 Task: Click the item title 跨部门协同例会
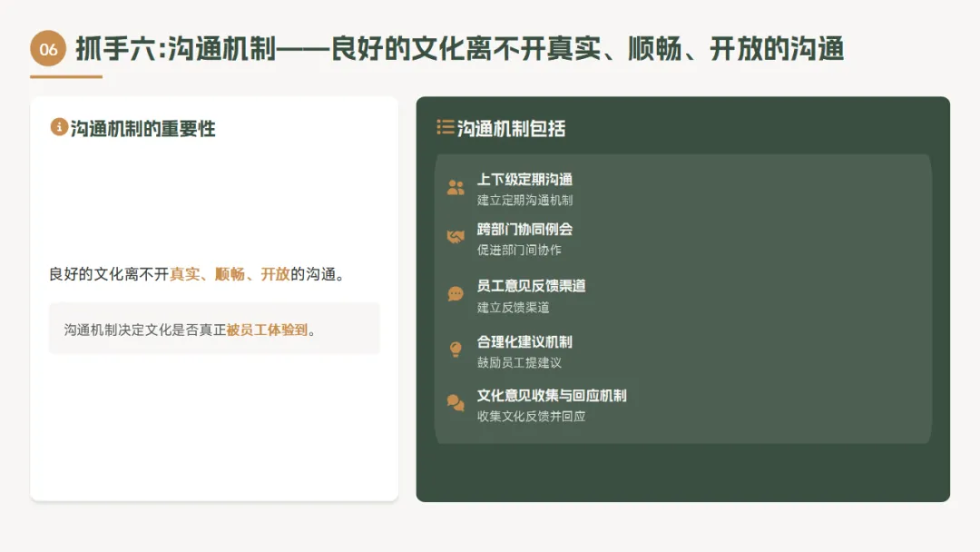(524, 229)
